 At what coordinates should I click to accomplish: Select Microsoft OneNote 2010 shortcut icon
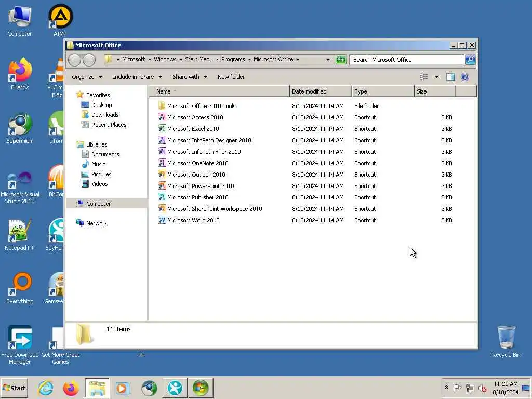(162, 163)
